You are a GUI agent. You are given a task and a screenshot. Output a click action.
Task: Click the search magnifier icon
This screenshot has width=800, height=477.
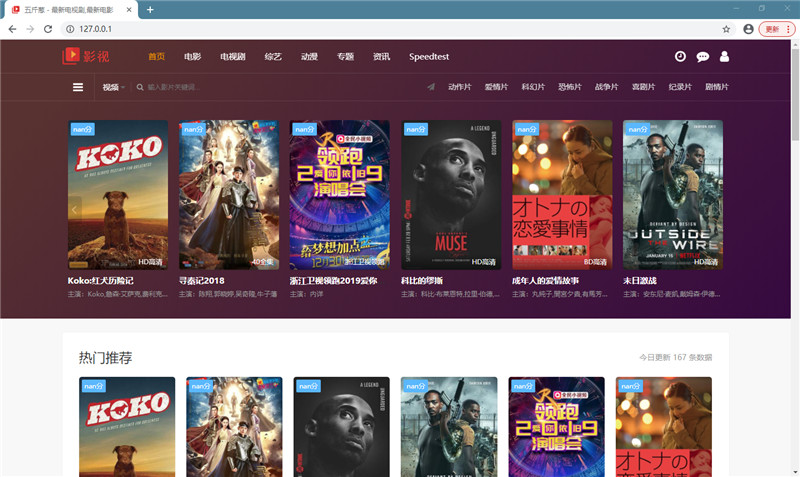140,87
